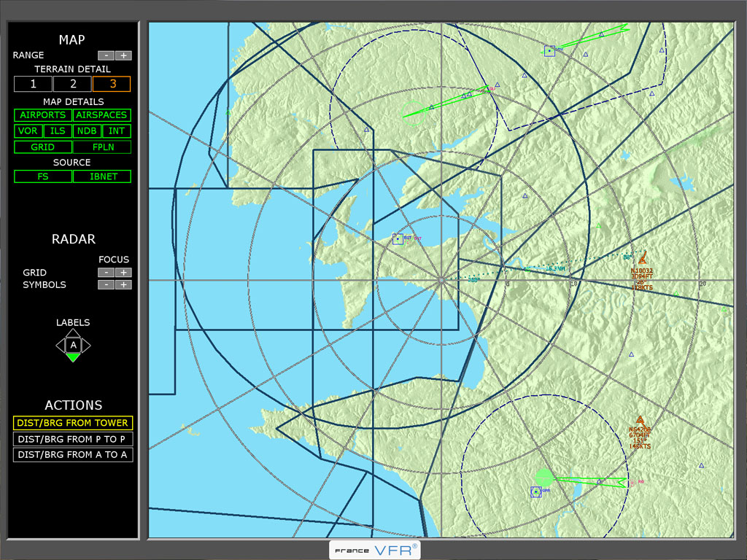Set terrain detail level 1
747x560 pixels.
point(33,84)
